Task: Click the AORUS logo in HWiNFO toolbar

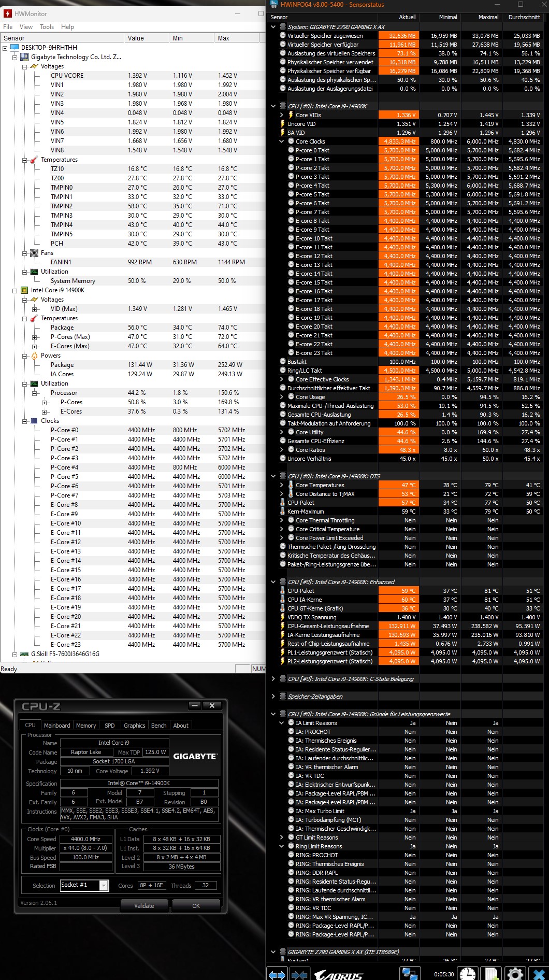Action: 338,975
